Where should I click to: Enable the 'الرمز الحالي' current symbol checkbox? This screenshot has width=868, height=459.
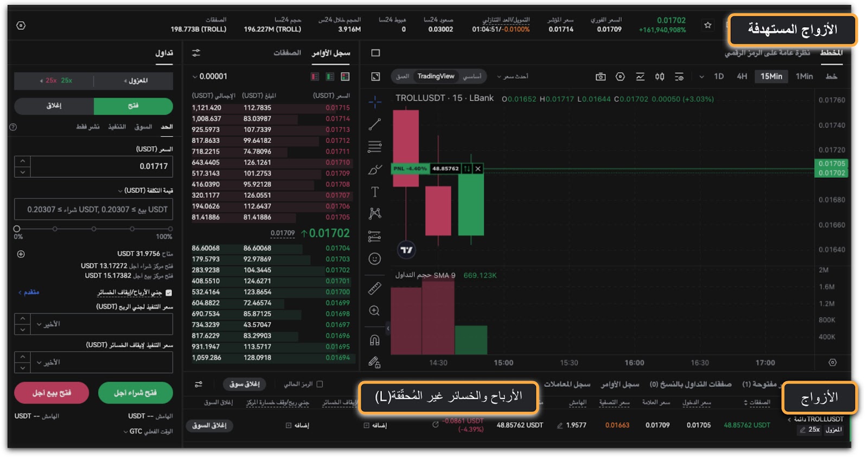(320, 384)
